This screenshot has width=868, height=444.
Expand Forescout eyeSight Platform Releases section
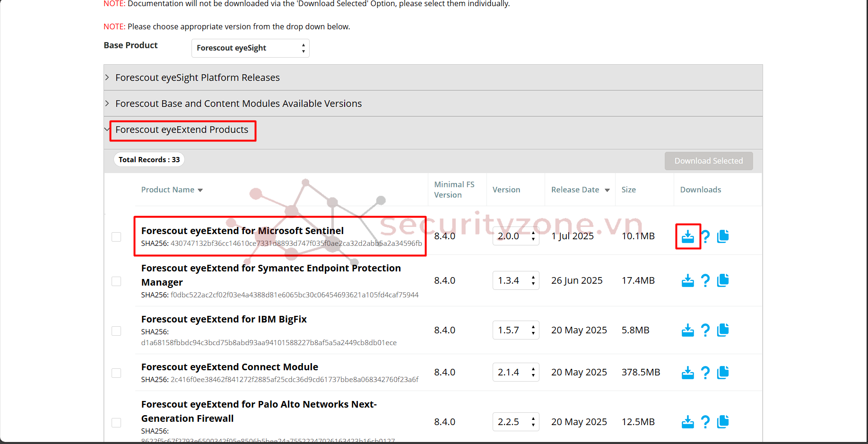[433, 78]
